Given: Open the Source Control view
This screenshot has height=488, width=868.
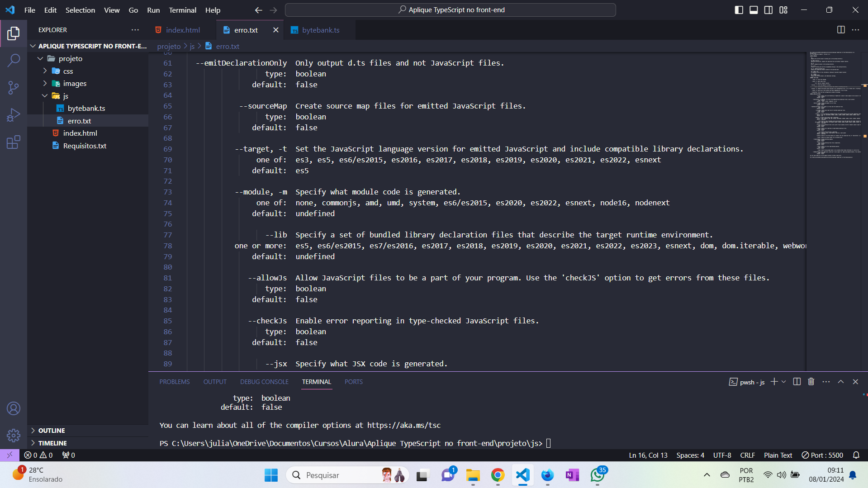Looking at the screenshot, I should 14,88.
